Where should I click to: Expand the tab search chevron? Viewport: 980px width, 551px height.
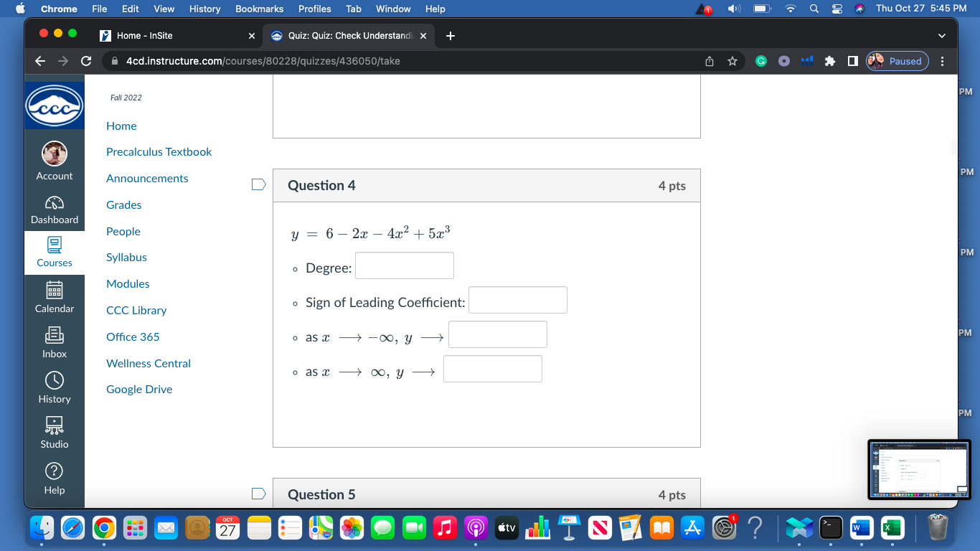point(942,35)
